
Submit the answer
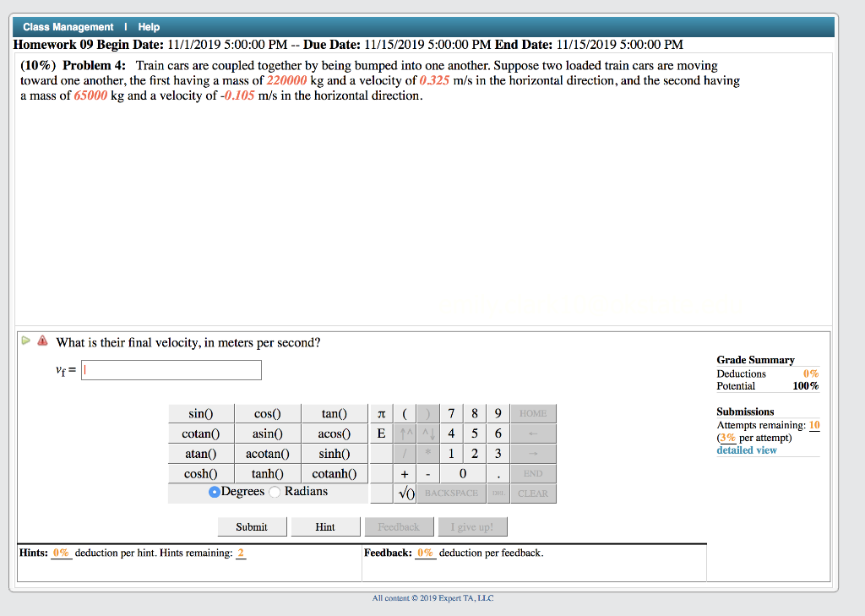pos(252,526)
